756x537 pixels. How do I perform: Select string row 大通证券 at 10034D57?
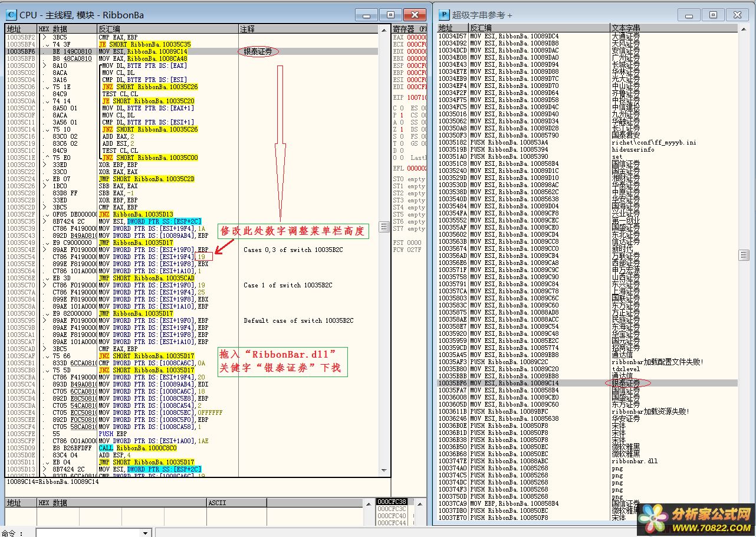click(587, 36)
